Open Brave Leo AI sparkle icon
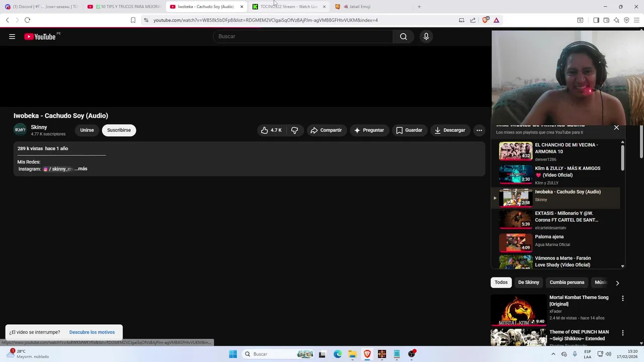The height and width of the screenshot is (362, 644). [616, 20]
